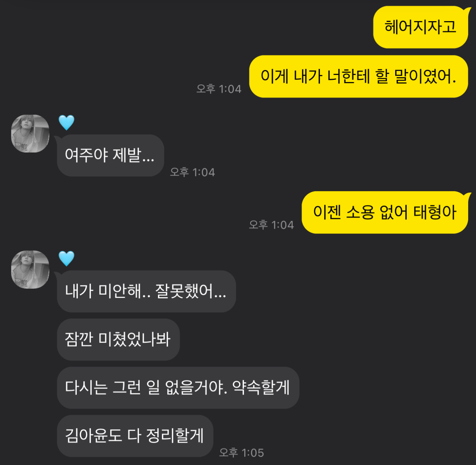This screenshot has width=476, height=465.
Task: Select the '잠깐 미쳤었나봐' message bubble
Action: coord(118,339)
